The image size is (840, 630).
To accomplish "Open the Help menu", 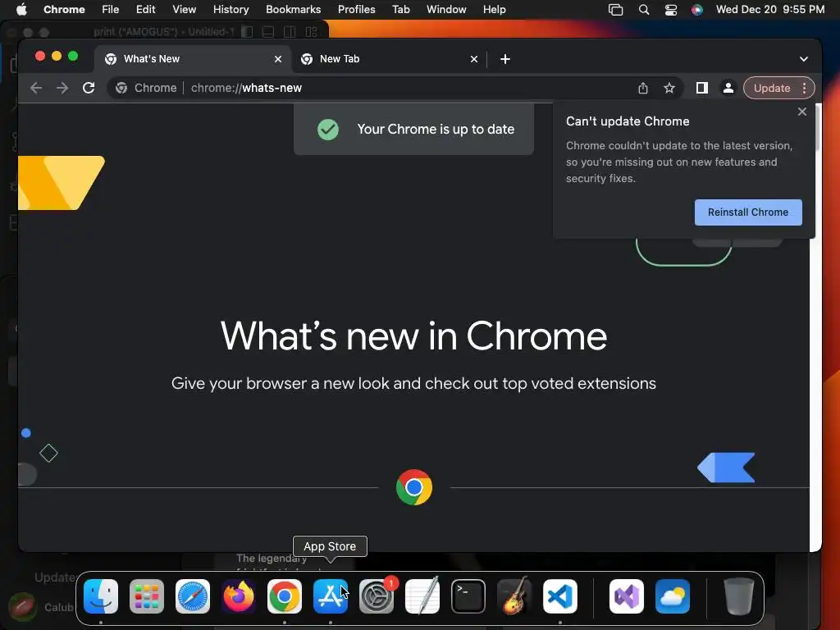I will point(494,10).
